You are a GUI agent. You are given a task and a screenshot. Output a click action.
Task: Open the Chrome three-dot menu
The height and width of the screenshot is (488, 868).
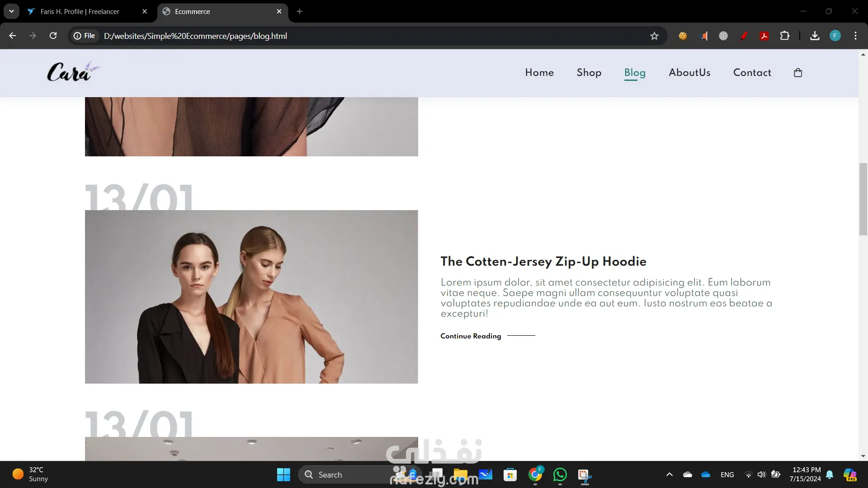click(855, 36)
